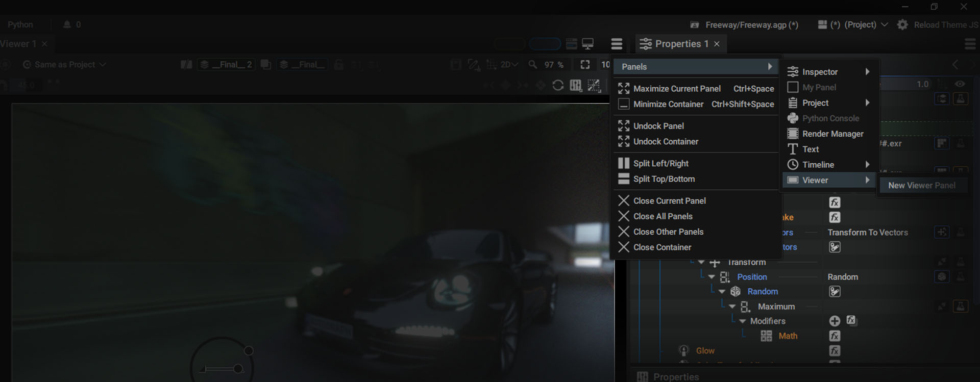Select the __Final__ layer selector
The width and height of the screenshot is (980, 382).
(303, 65)
